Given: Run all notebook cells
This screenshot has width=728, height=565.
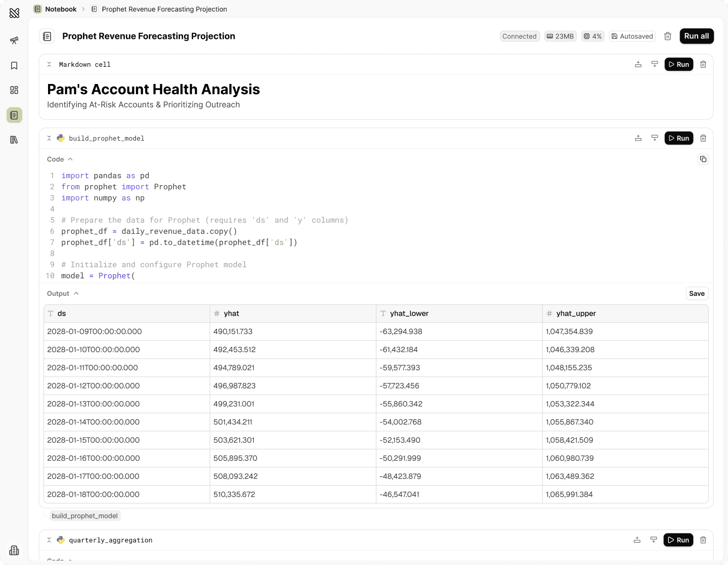Looking at the screenshot, I should [x=697, y=36].
